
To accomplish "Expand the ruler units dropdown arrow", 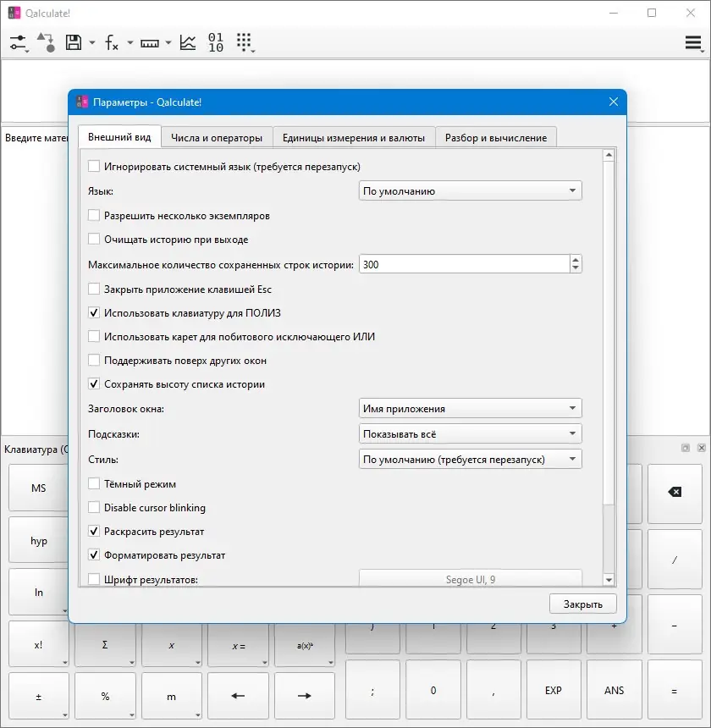I will (168, 43).
